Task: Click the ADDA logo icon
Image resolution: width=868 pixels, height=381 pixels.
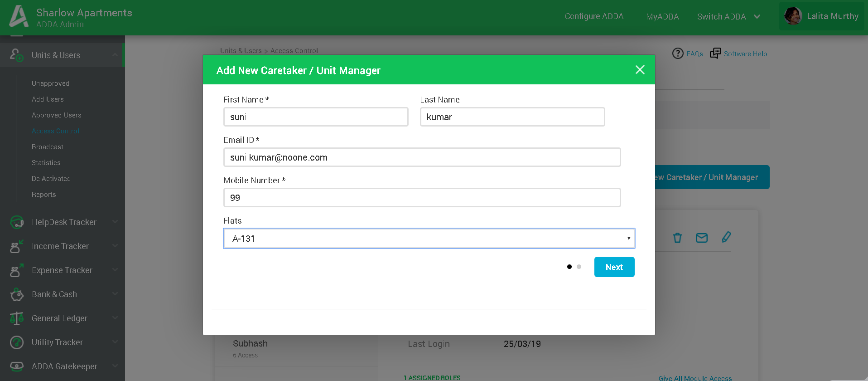Action: (x=19, y=16)
